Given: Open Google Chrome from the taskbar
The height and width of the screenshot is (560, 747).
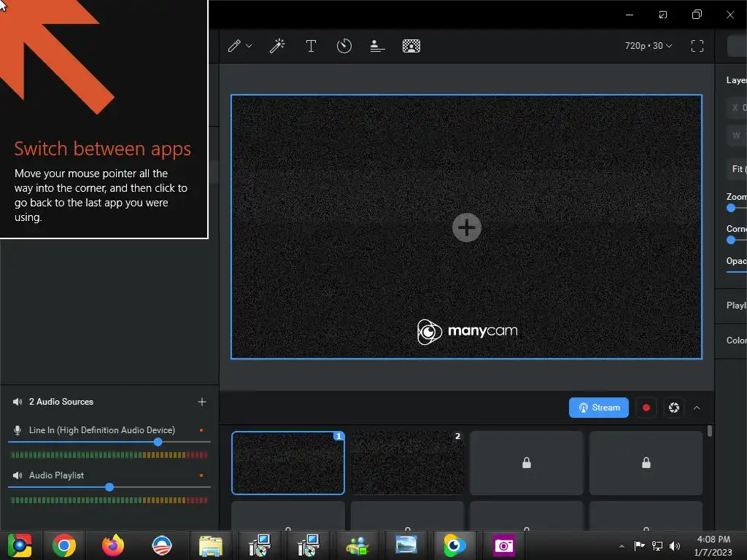Looking at the screenshot, I should pos(64,545).
